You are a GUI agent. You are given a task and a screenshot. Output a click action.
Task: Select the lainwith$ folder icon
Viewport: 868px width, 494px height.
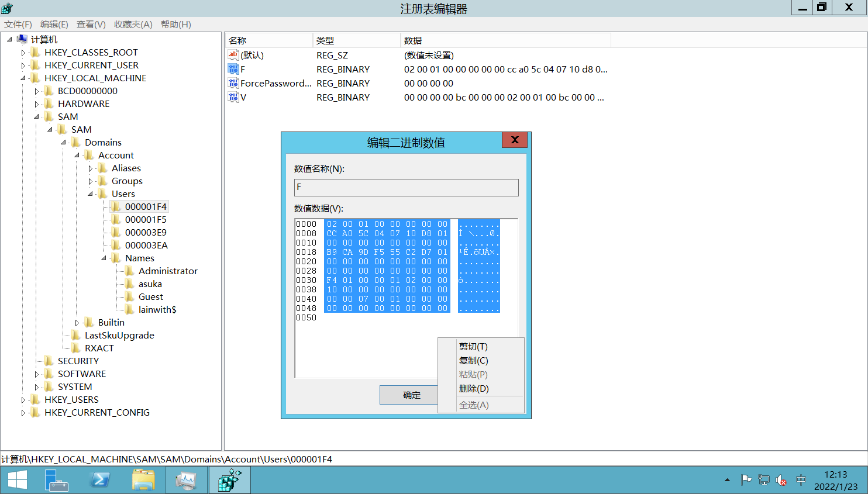(x=130, y=309)
